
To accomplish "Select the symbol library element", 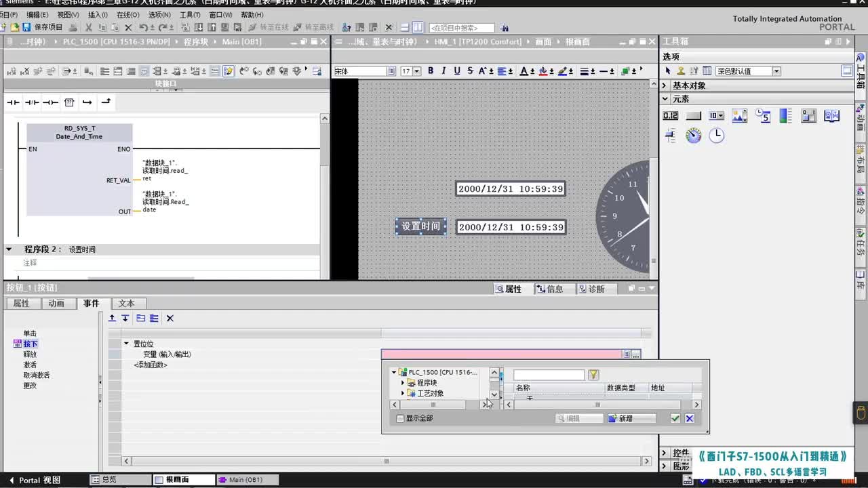I will pos(831,116).
